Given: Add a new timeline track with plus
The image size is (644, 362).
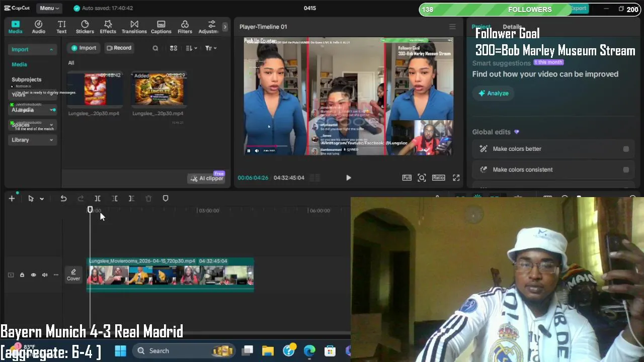Looking at the screenshot, I should tap(12, 199).
